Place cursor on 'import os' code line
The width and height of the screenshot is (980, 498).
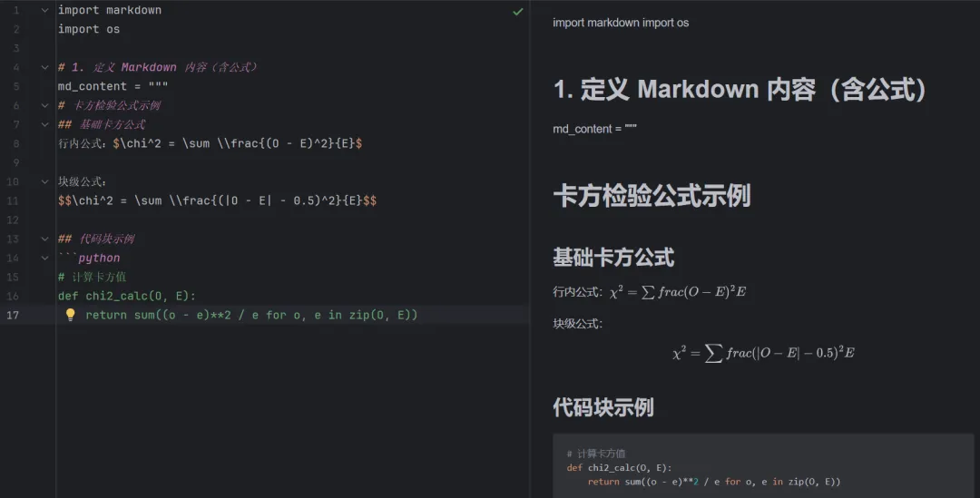tap(89, 29)
